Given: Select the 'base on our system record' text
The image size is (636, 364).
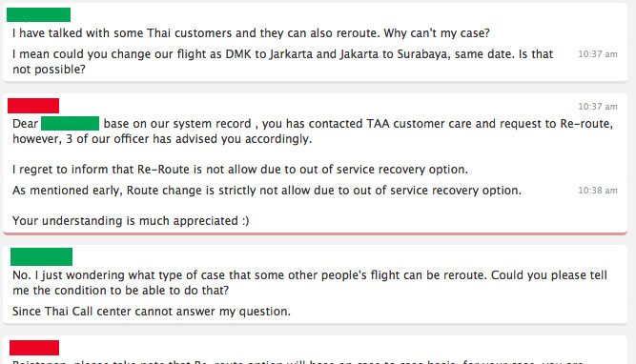Looking at the screenshot, I should click(x=177, y=124).
